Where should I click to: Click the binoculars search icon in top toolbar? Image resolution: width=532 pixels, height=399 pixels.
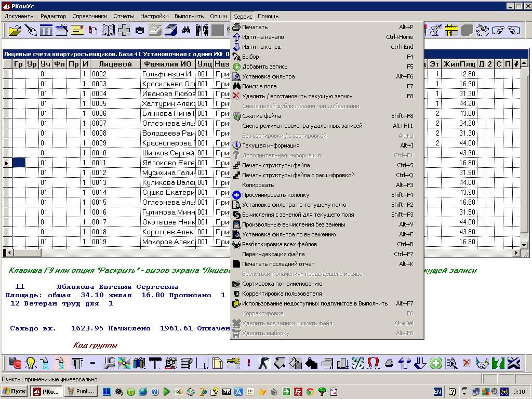coord(186,30)
